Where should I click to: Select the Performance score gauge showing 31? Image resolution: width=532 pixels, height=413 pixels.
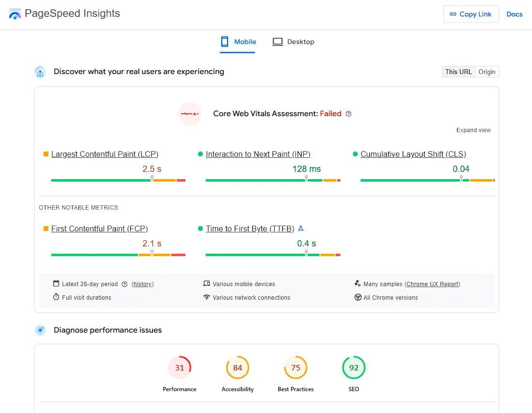[180, 367]
